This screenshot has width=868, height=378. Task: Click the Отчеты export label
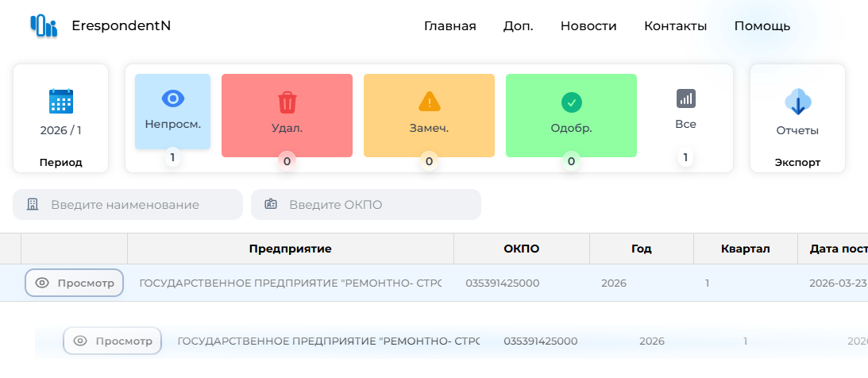point(797,130)
